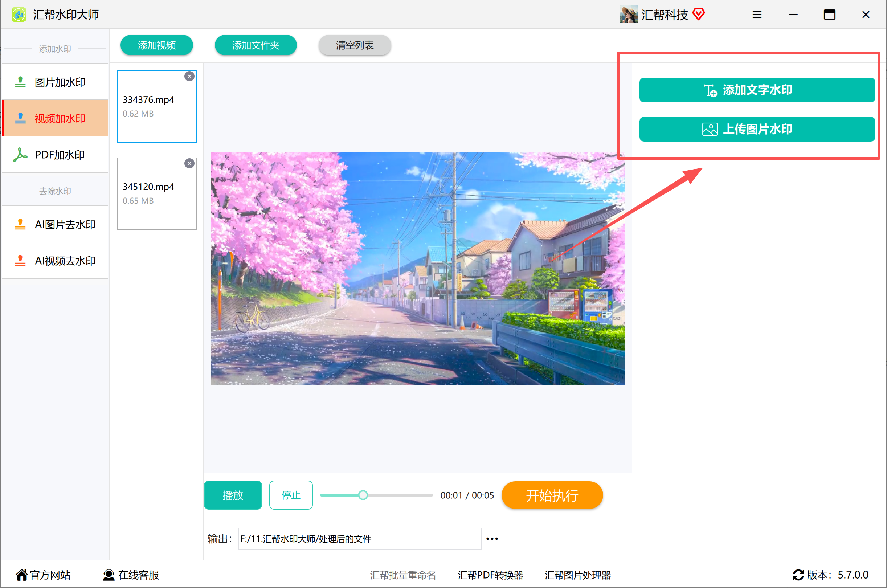Upload image watermark via 上传图片水印
This screenshot has width=887, height=588.
click(x=757, y=129)
